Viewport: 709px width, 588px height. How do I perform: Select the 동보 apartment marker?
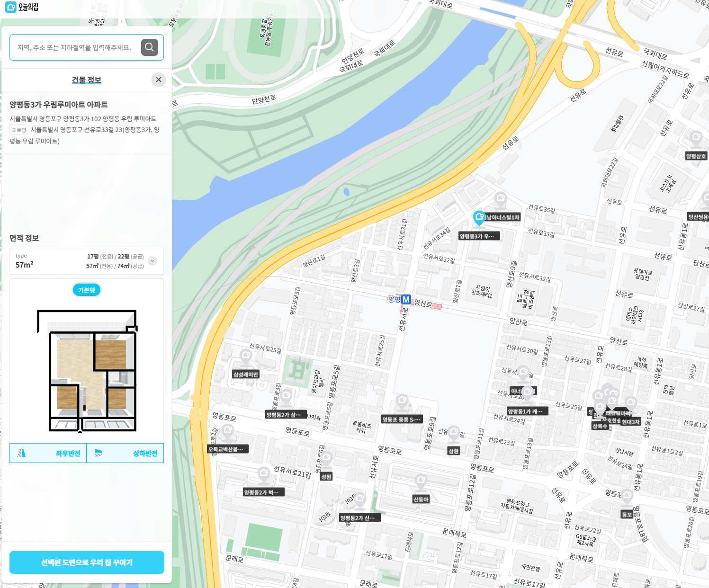tap(627, 496)
